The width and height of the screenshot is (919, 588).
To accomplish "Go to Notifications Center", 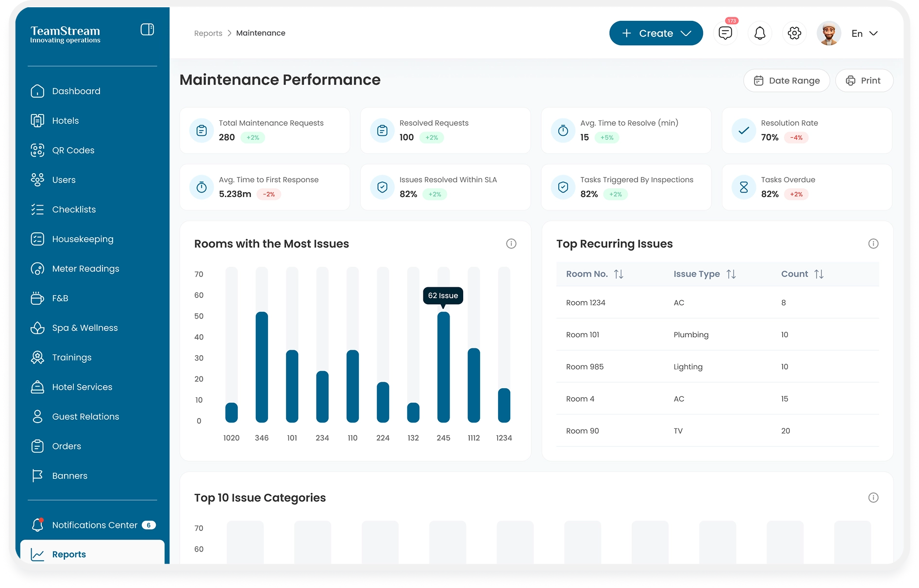I will click(x=95, y=525).
